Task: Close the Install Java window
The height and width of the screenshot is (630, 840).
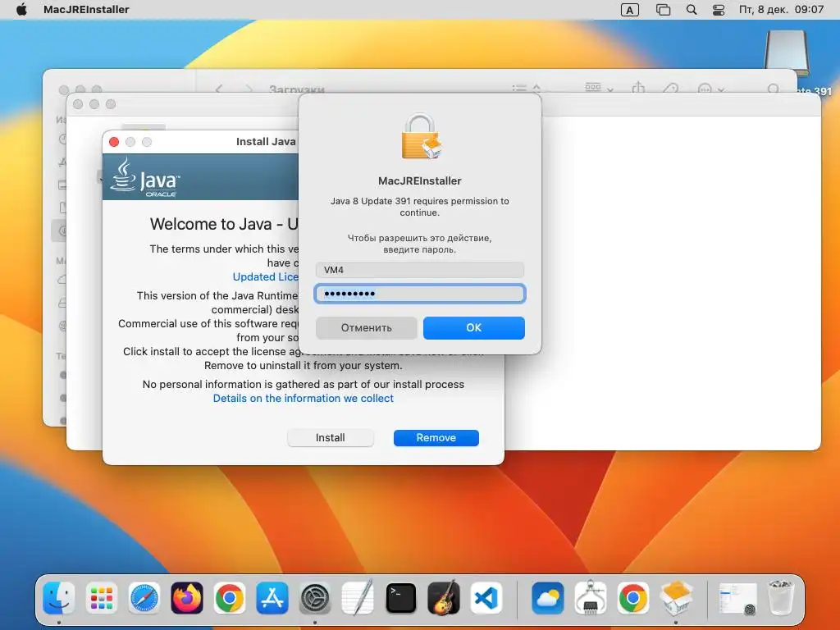Action: click(113, 141)
